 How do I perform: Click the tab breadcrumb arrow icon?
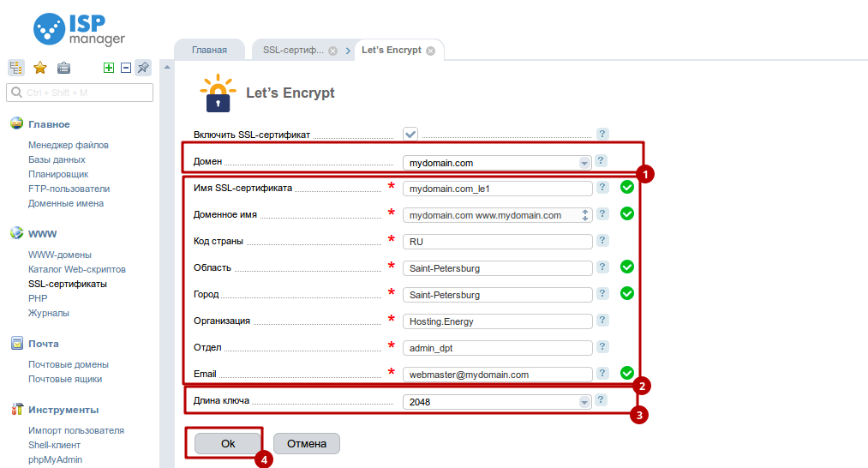pyautogui.click(x=348, y=51)
